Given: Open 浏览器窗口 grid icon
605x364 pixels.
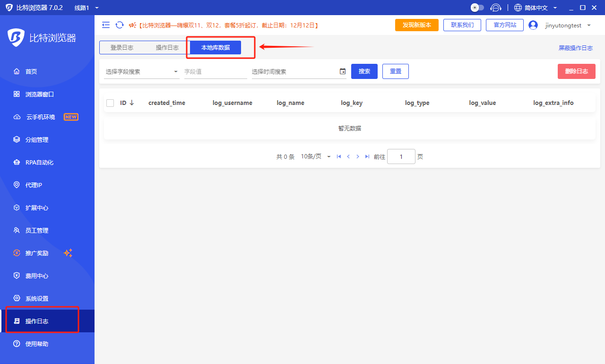Looking at the screenshot, I should [x=17, y=94].
